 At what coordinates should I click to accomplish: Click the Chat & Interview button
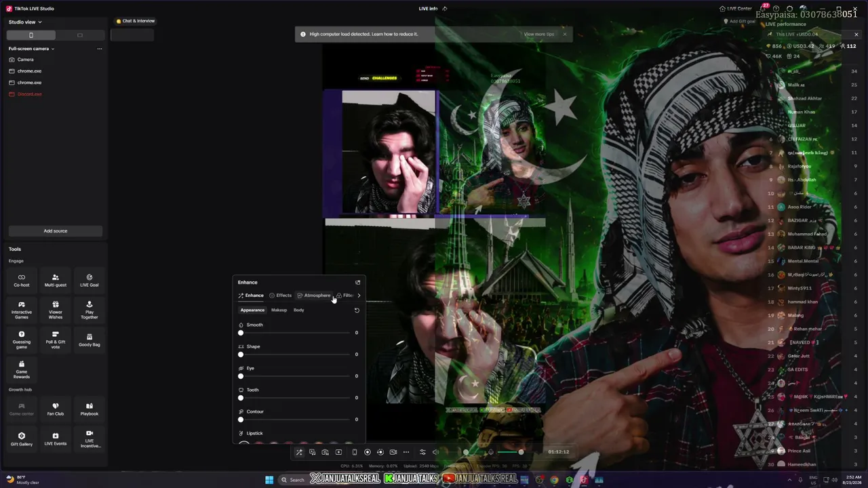pyautogui.click(x=136, y=21)
